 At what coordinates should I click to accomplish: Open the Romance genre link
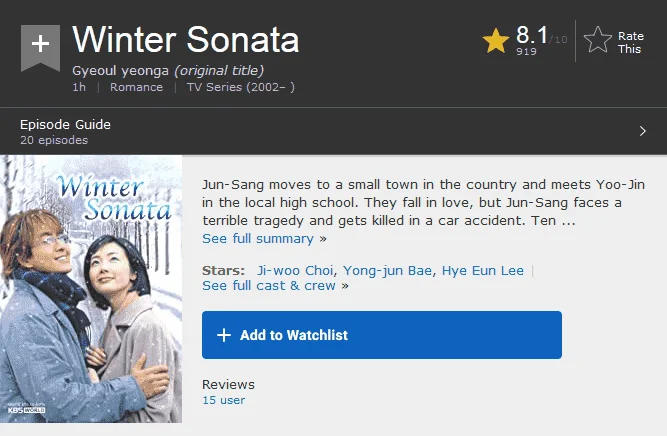click(136, 87)
